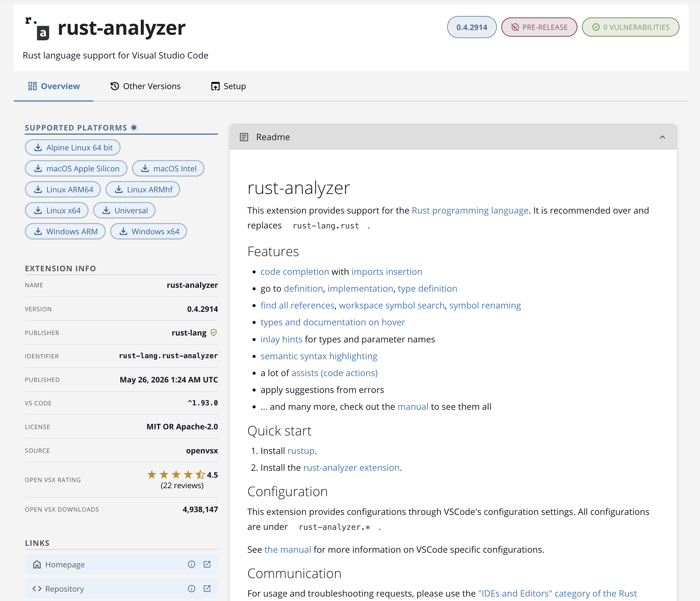The image size is (700, 601).
Task: Click the rust-lang publisher name
Action: [x=189, y=333]
